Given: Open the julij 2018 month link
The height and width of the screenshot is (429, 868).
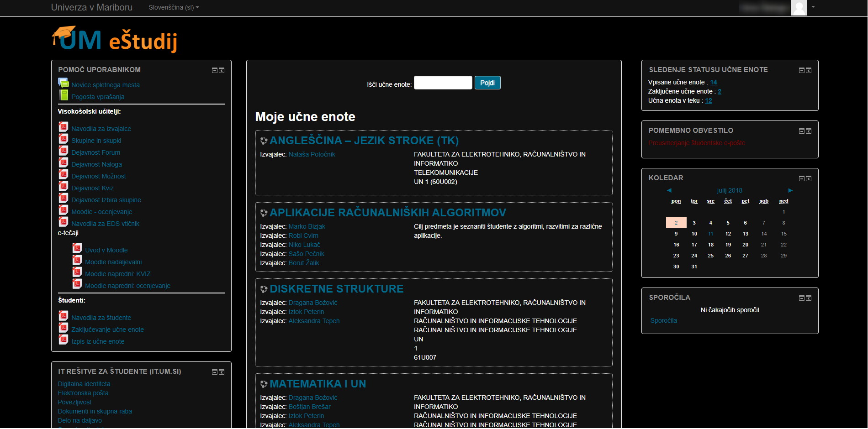Looking at the screenshot, I should point(730,190).
